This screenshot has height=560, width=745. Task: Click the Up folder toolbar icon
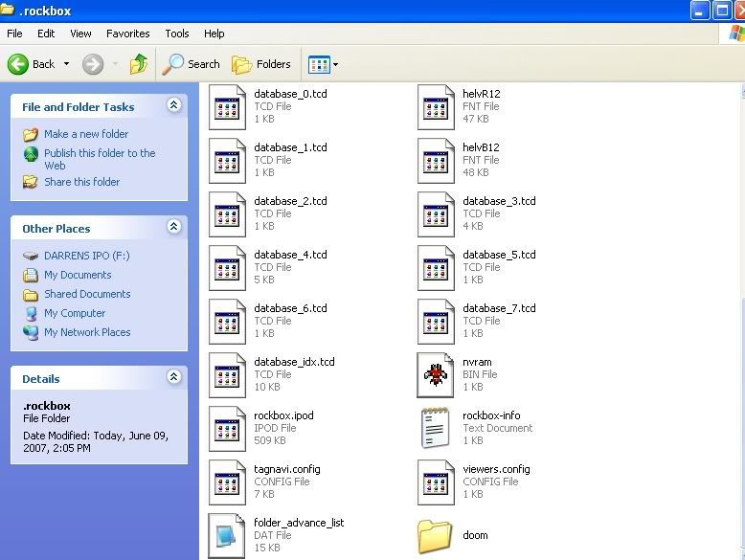139,64
